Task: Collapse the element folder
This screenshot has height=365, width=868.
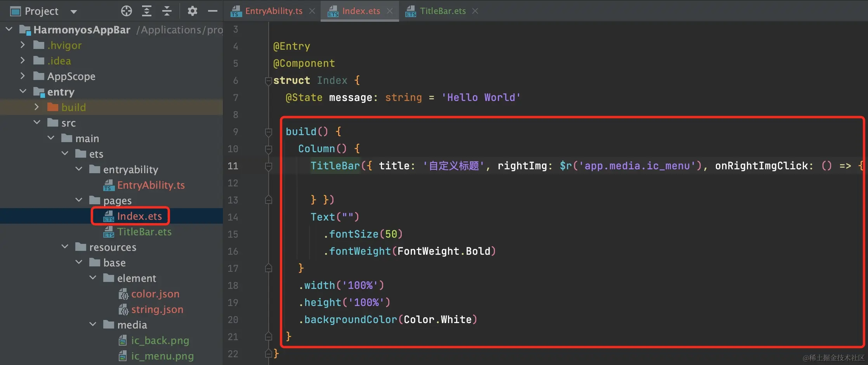Action: click(93, 278)
